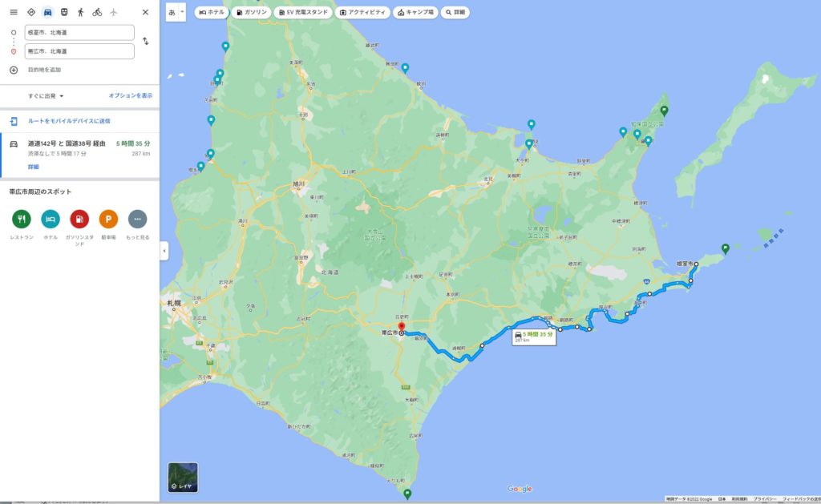Add another destination with 目的地を追加
Screen dimensions: 821x504
click(x=44, y=70)
